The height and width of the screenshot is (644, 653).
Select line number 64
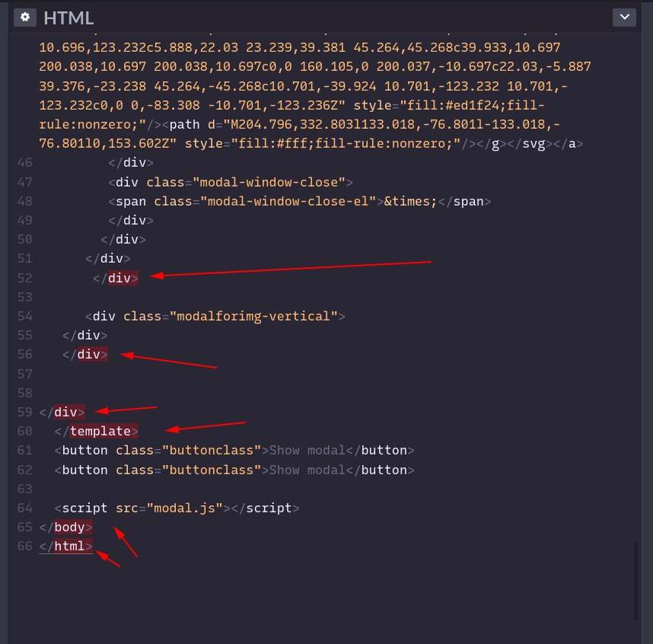pyautogui.click(x=24, y=508)
